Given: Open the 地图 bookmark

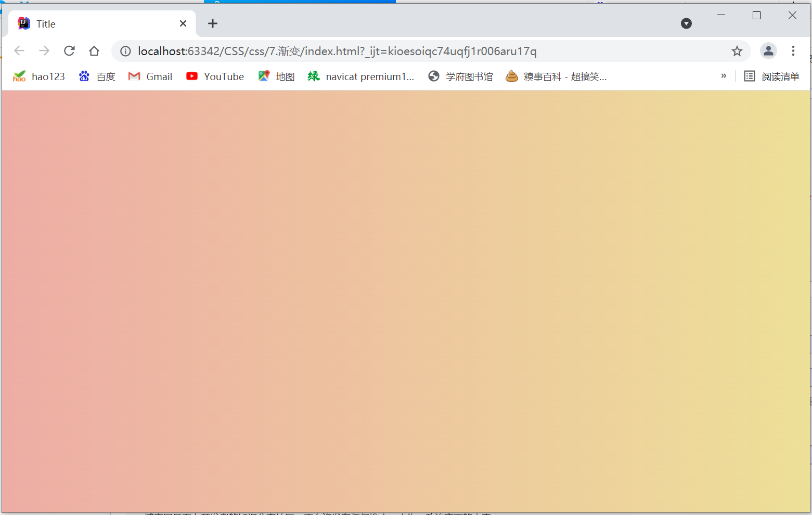Looking at the screenshot, I should click(276, 76).
